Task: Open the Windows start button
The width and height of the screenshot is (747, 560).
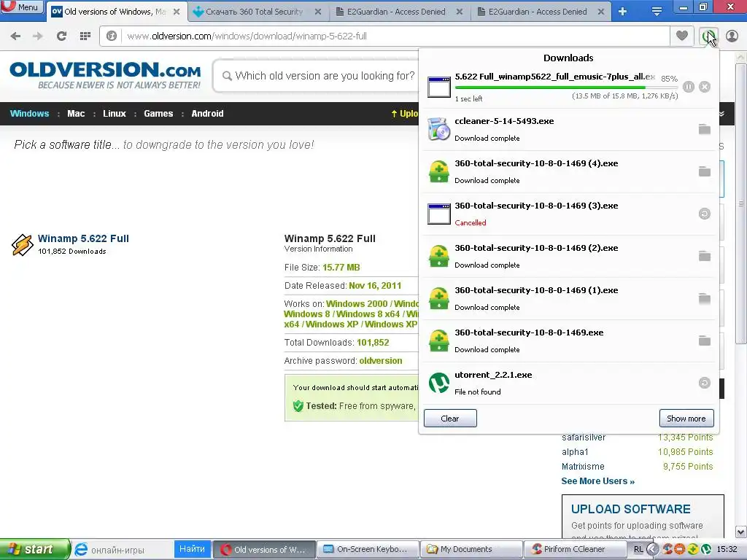Action: (x=35, y=549)
